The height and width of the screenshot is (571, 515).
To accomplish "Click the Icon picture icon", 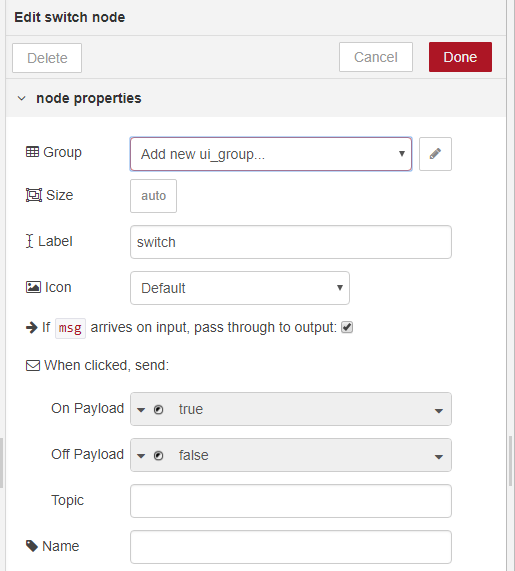I will (x=33, y=287).
